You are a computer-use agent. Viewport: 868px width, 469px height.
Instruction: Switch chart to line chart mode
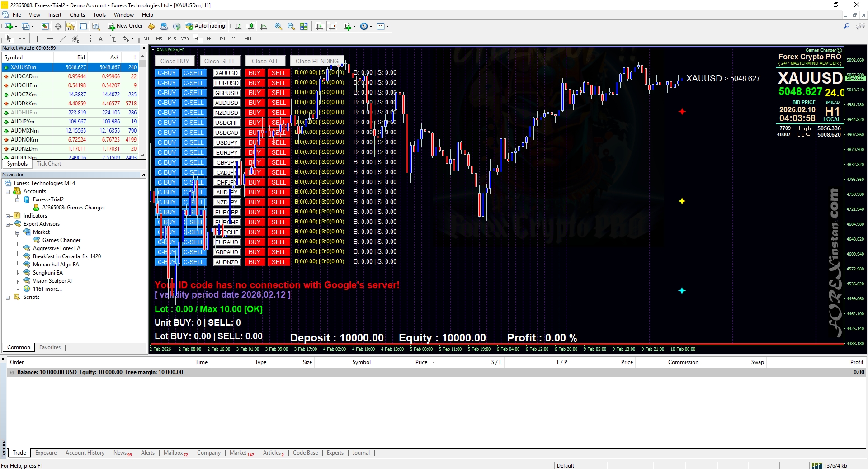tap(264, 26)
